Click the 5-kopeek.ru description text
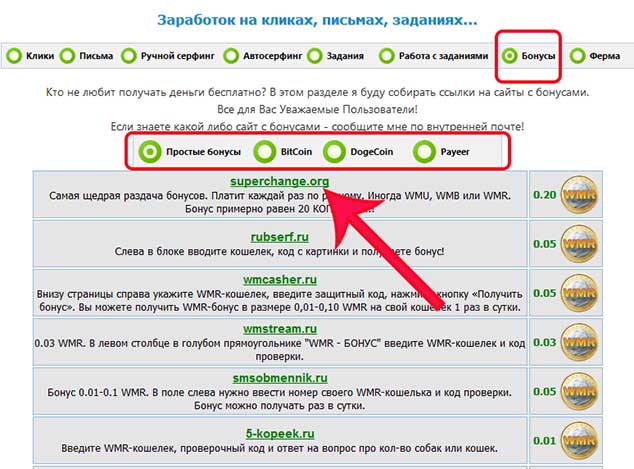Image resolution: width=634 pixels, height=469 pixels. click(x=279, y=448)
